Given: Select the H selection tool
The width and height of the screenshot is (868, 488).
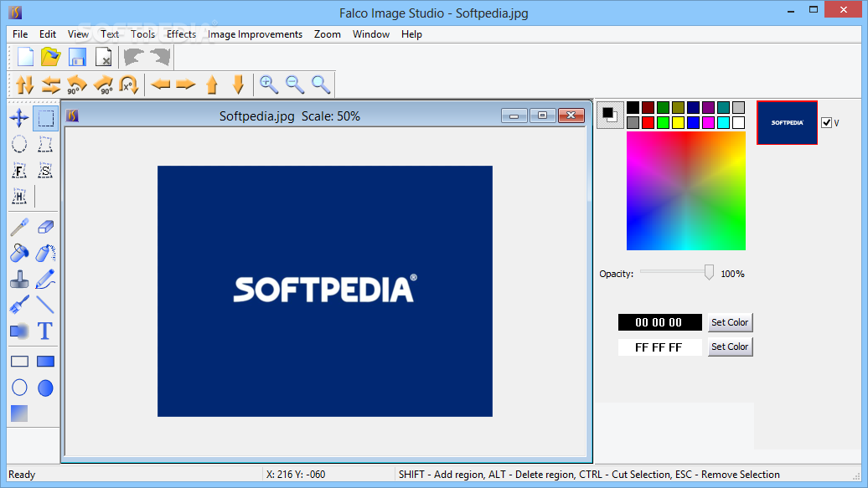Looking at the screenshot, I should coord(19,196).
